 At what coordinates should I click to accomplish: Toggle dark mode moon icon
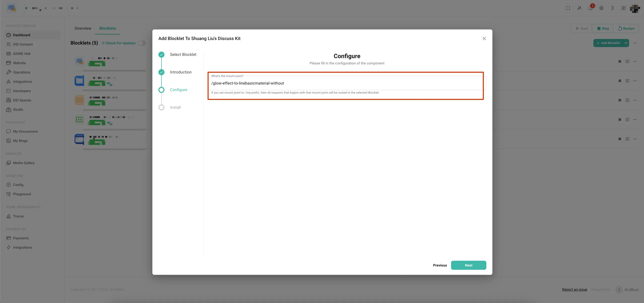click(x=613, y=8)
